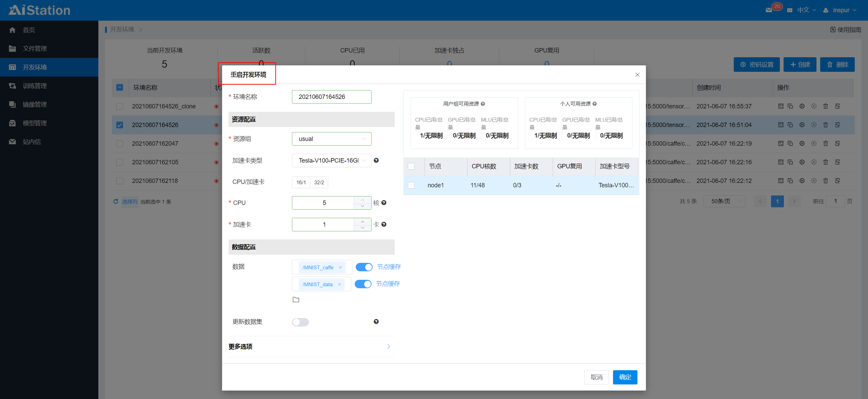Click mail notification icon with badge 20
The height and width of the screenshot is (399, 868).
coord(769,10)
